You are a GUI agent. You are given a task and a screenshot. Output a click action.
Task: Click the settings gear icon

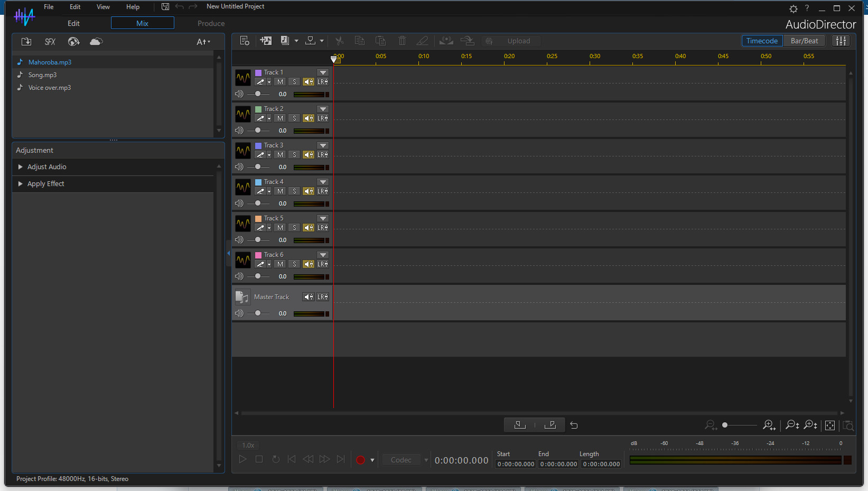point(793,8)
